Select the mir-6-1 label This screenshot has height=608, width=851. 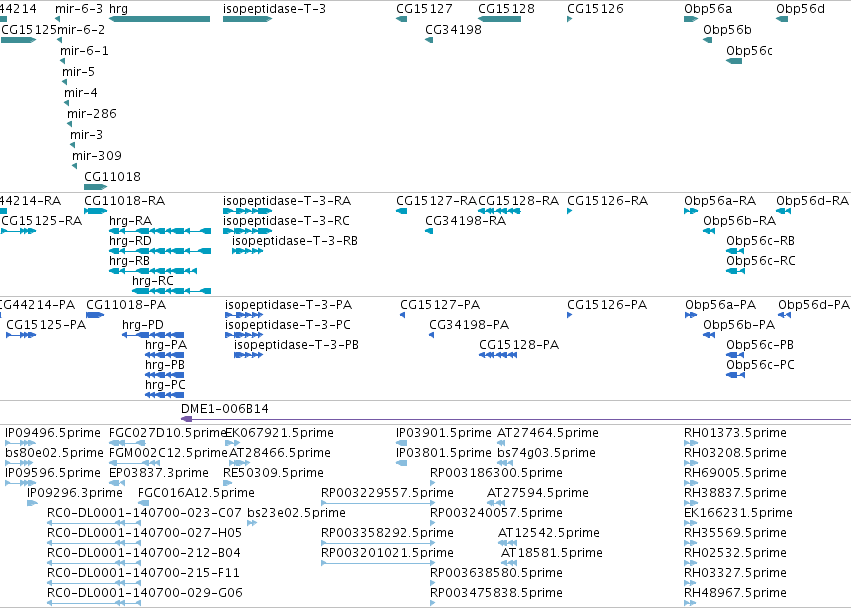click(x=84, y=50)
